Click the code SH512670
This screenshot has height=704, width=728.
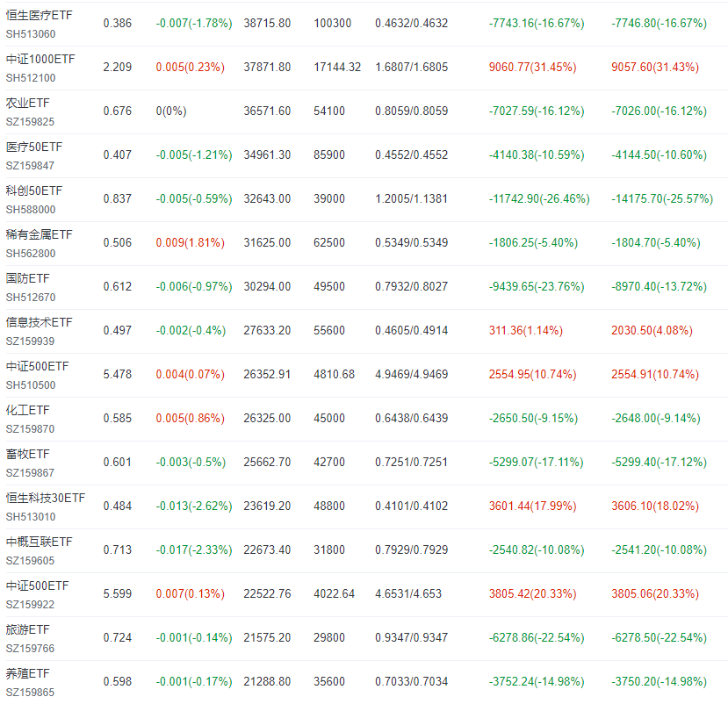(x=31, y=297)
